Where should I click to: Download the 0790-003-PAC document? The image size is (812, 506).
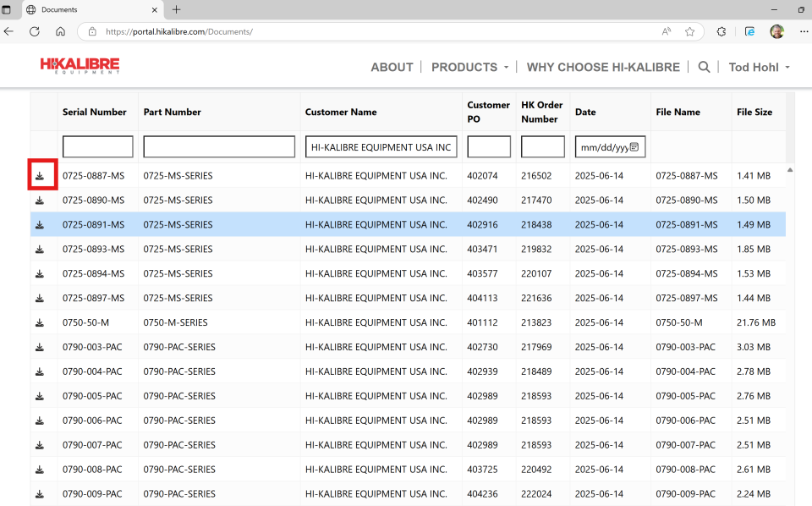coord(40,347)
